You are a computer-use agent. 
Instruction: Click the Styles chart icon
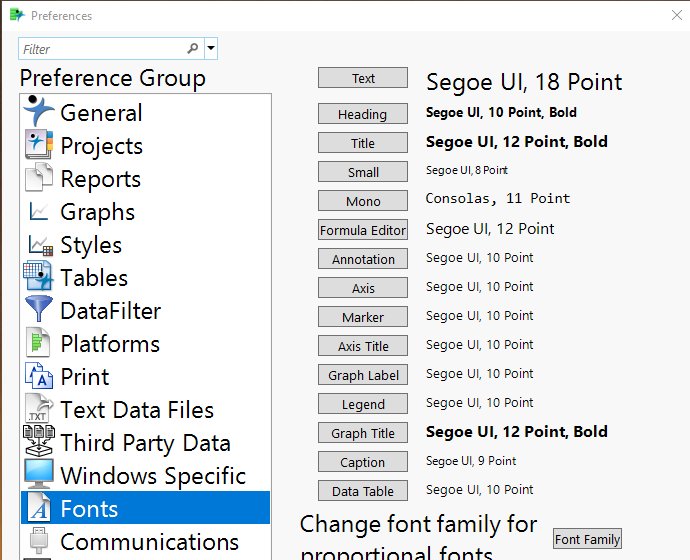click(40, 245)
